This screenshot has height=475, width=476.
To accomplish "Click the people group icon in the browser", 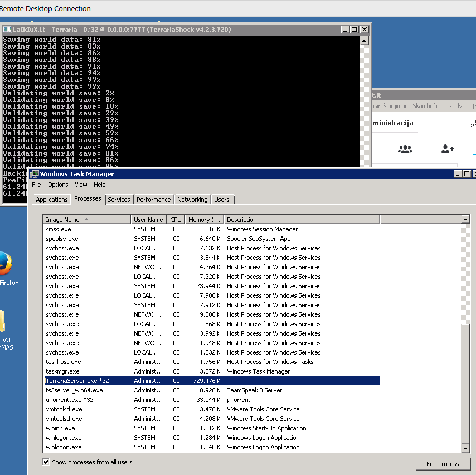I will click(x=405, y=149).
